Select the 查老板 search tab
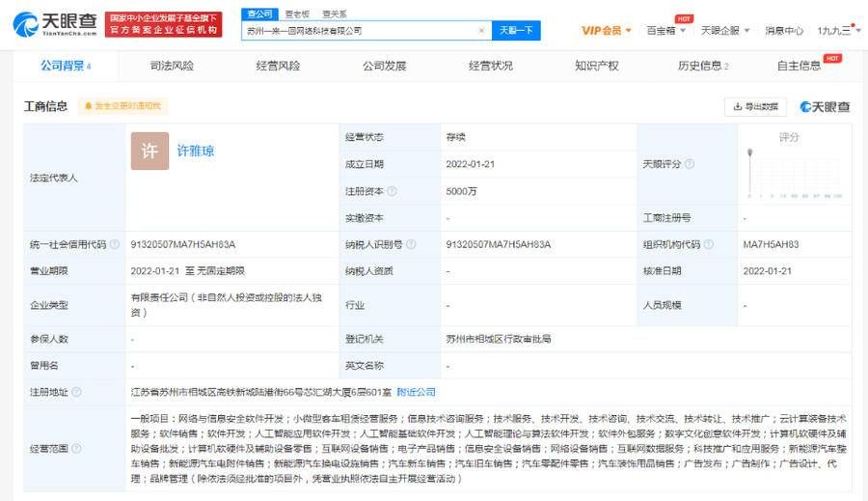 297,14
